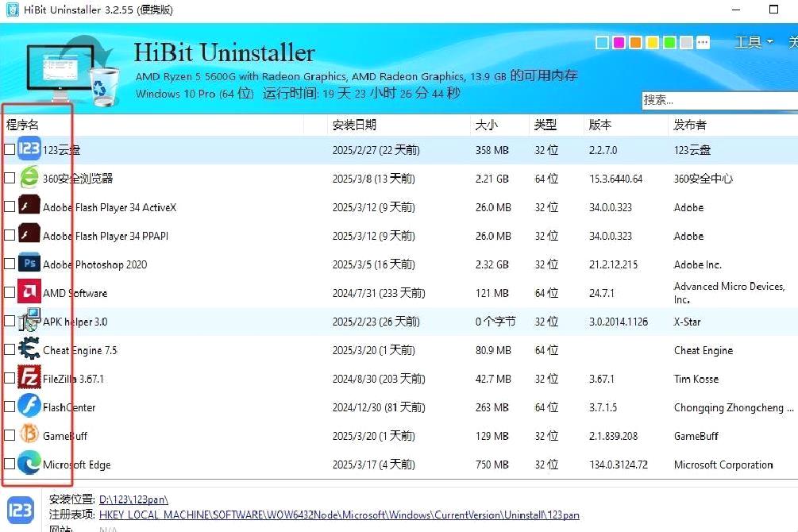Enable the Cheat Engine 7.5 checkbox
The image size is (798, 532).
pyautogui.click(x=10, y=349)
